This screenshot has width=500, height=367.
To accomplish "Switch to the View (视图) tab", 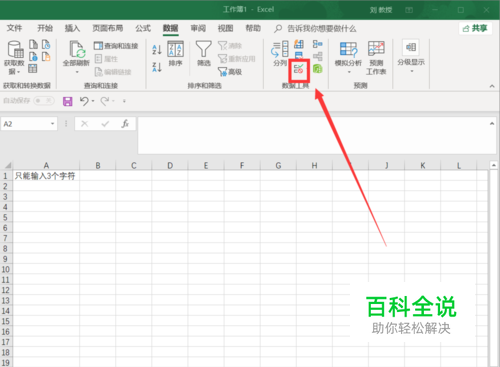I will point(225,28).
